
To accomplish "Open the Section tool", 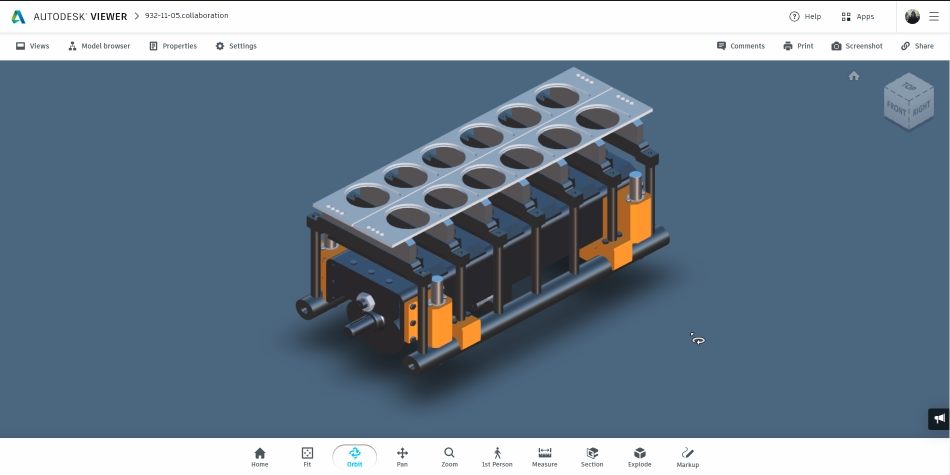I will tap(592, 457).
